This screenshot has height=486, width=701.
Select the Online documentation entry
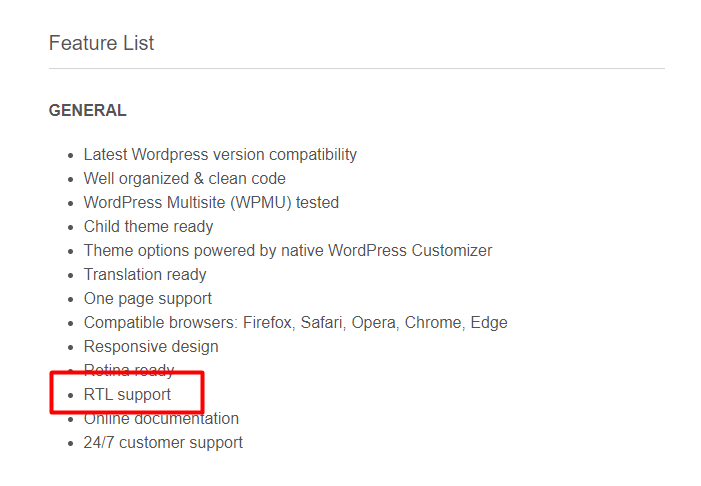tap(161, 419)
